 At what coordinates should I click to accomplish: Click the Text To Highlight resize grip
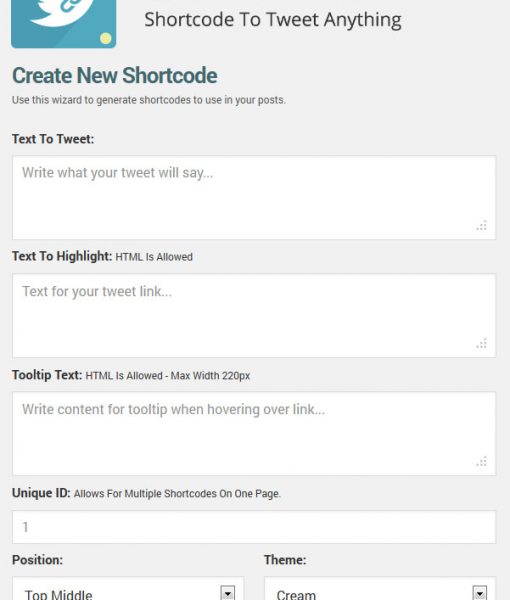[x=481, y=343]
